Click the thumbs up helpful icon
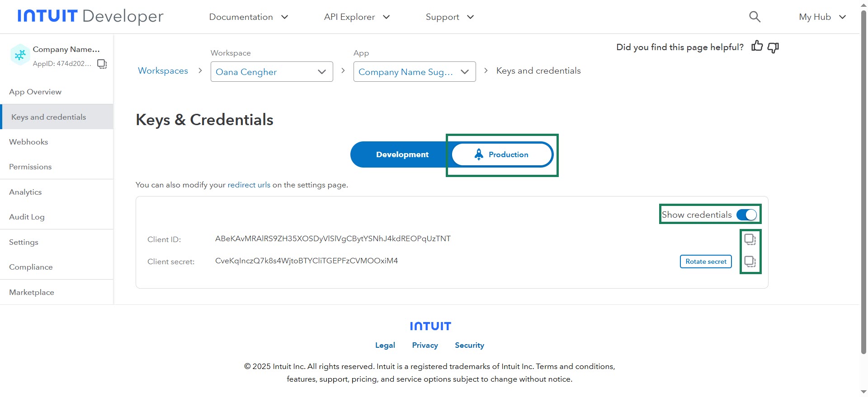 click(x=757, y=47)
